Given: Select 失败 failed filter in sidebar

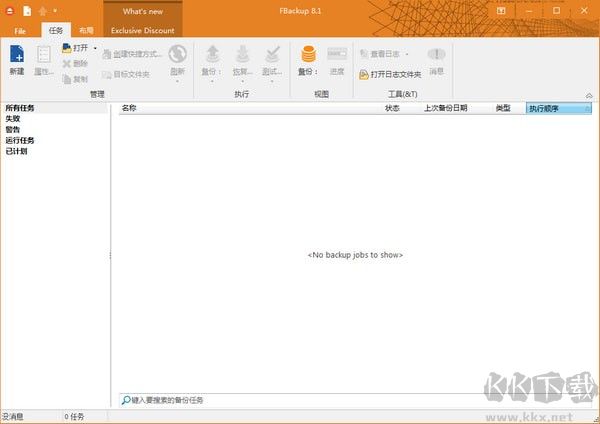Looking at the screenshot, I should (x=13, y=119).
